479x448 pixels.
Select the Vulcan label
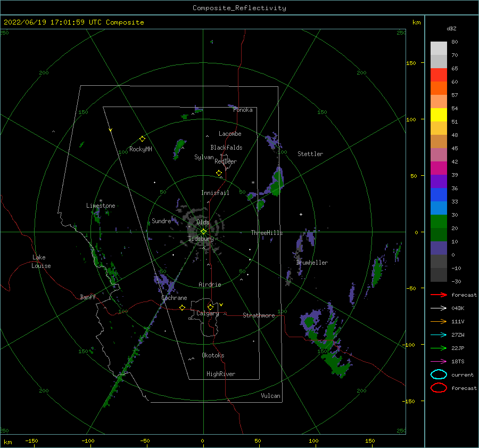[x=270, y=396]
